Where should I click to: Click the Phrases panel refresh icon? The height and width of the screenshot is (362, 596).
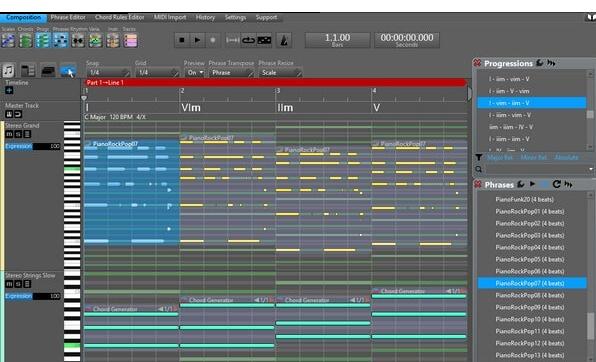point(556,184)
